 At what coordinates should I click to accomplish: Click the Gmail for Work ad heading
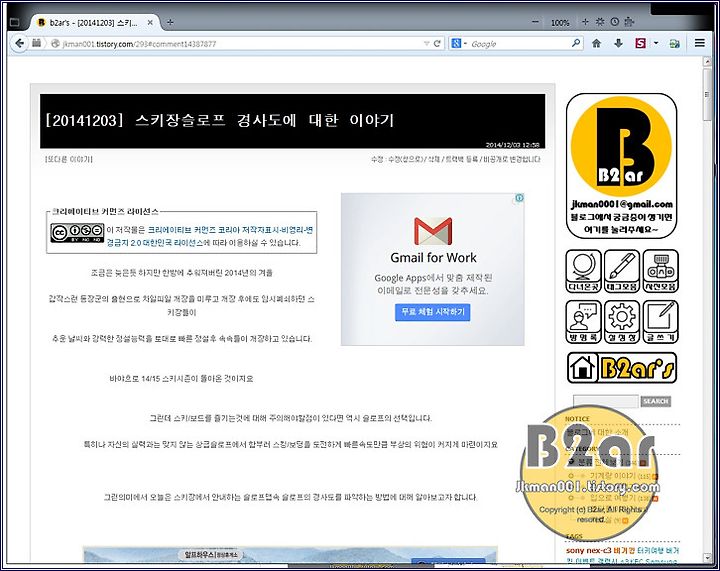(433, 258)
